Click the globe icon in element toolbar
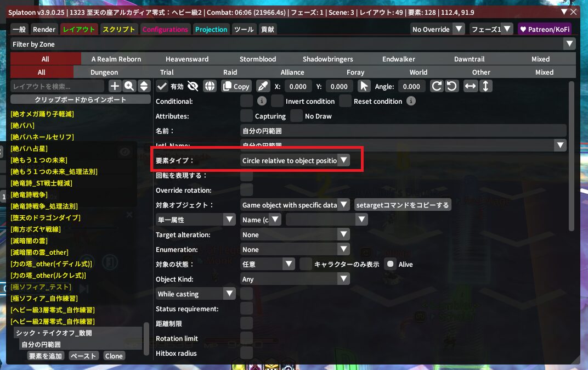588x370 pixels. [x=209, y=86]
